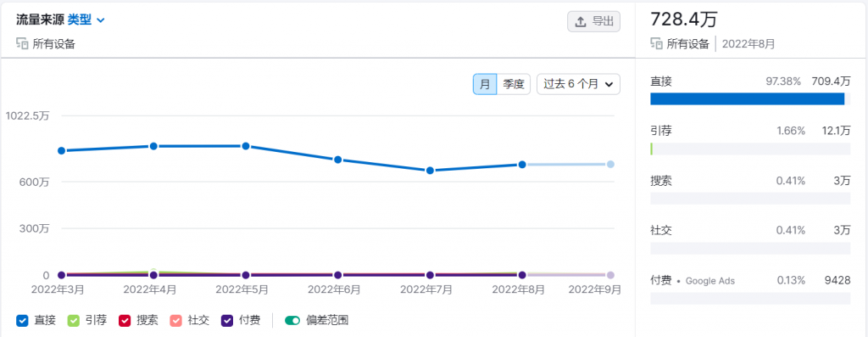This screenshot has width=868, height=337.
Task: Switch to 季度 view
Action: (x=513, y=84)
